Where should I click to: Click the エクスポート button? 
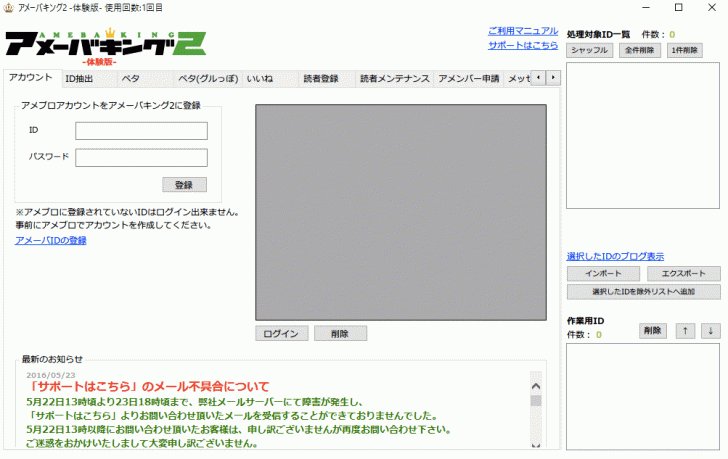click(x=683, y=273)
